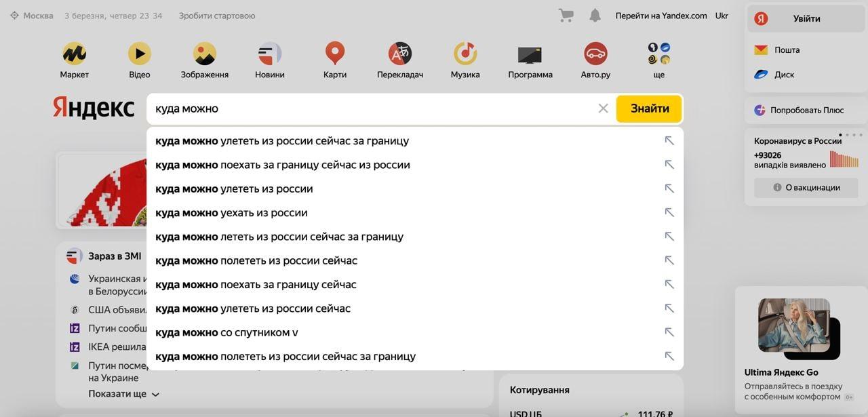Open the Музика service icon
Screen dimensions: 868x417
click(x=465, y=54)
